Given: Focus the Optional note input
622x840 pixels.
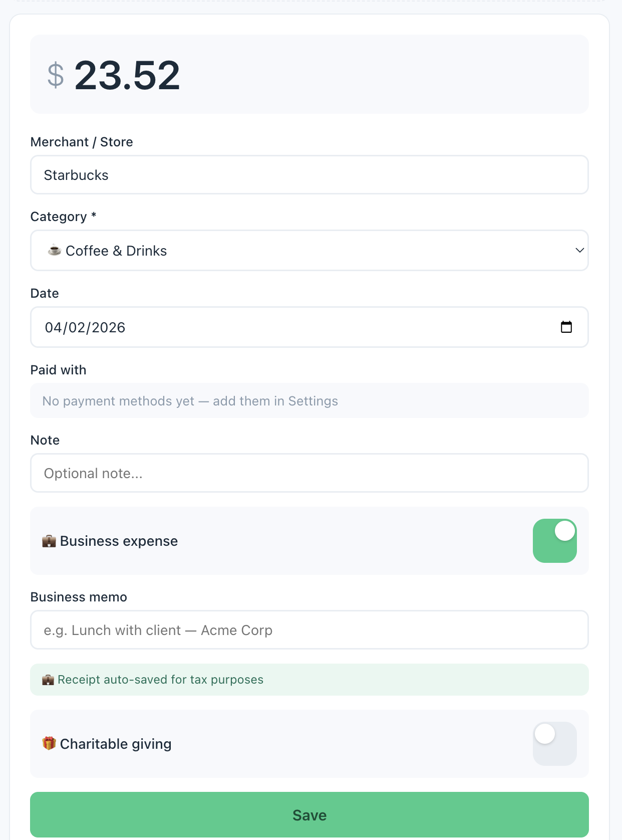Looking at the screenshot, I should [x=309, y=473].
